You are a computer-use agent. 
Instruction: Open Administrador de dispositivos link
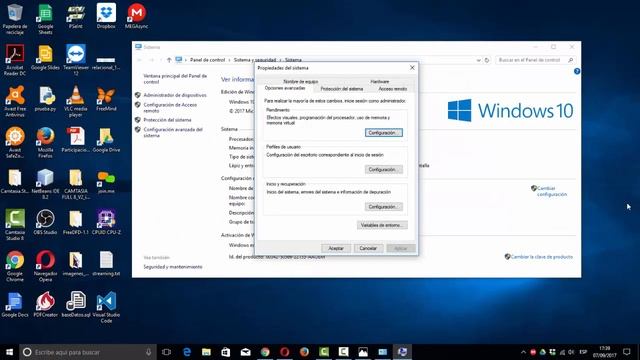(x=175, y=95)
